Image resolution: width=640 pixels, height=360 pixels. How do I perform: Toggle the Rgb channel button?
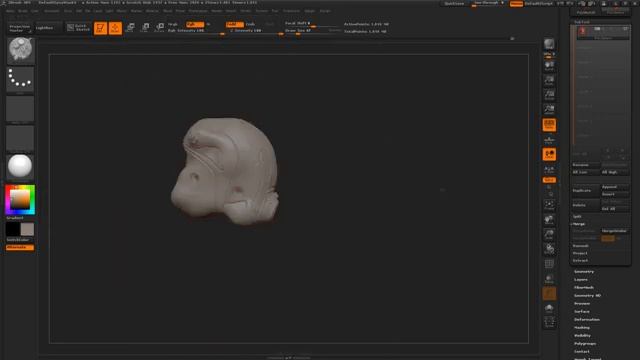tap(195, 24)
